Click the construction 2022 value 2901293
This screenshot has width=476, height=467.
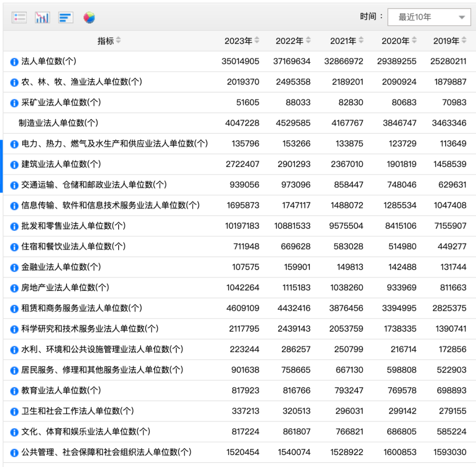pyautogui.click(x=294, y=164)
